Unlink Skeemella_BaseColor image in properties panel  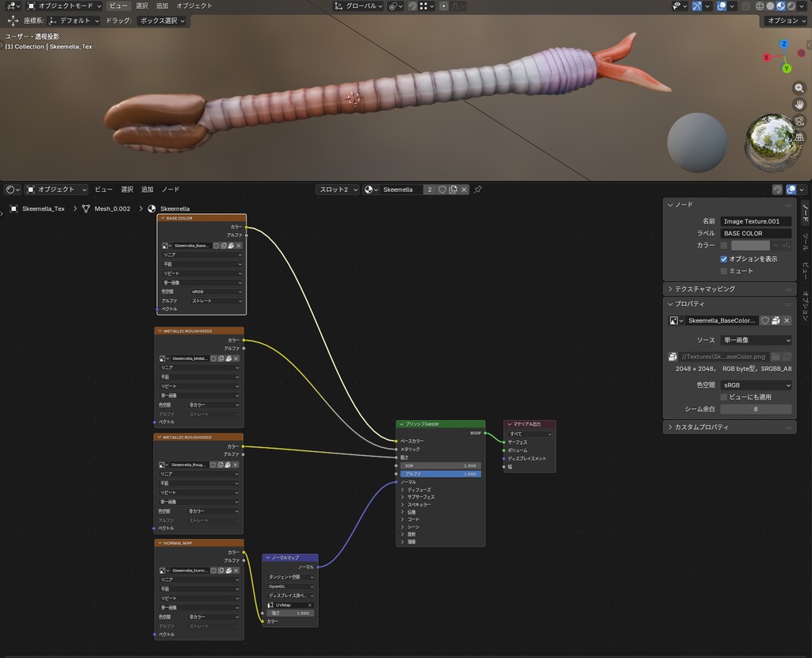pyautogui.click(x=787, y=320)
